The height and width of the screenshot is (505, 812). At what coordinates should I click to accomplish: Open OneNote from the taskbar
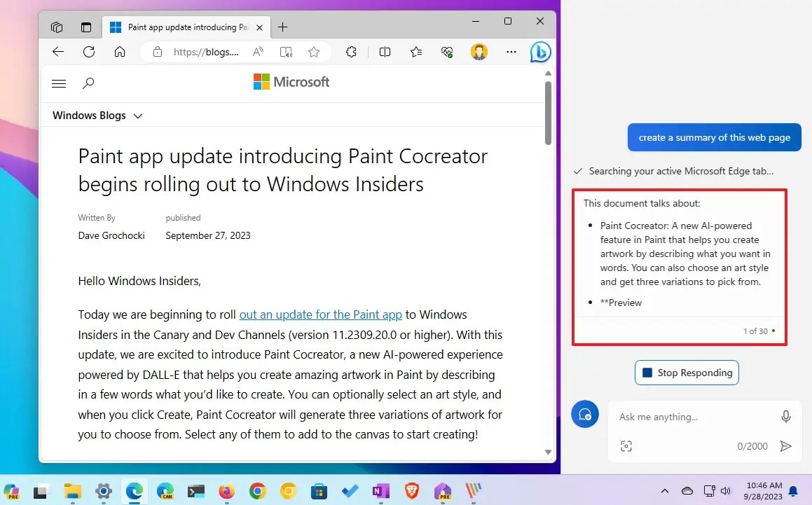click(380, 491)
